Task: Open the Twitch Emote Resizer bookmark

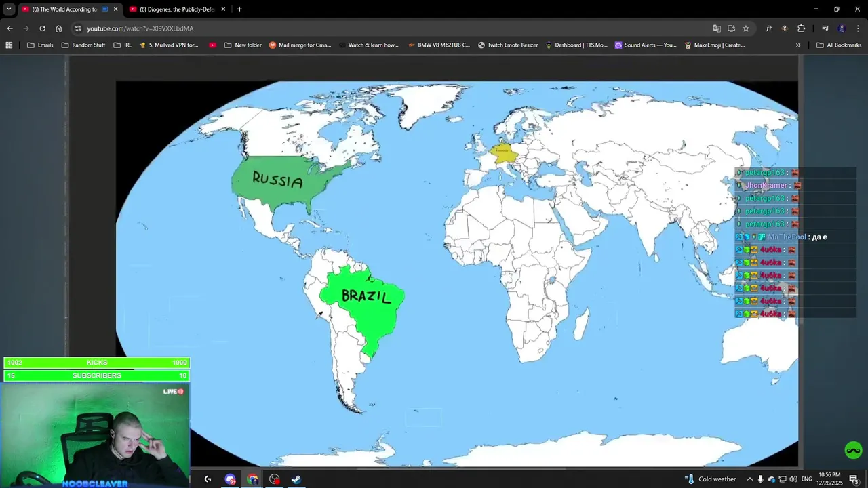Action: click(508, 45)
